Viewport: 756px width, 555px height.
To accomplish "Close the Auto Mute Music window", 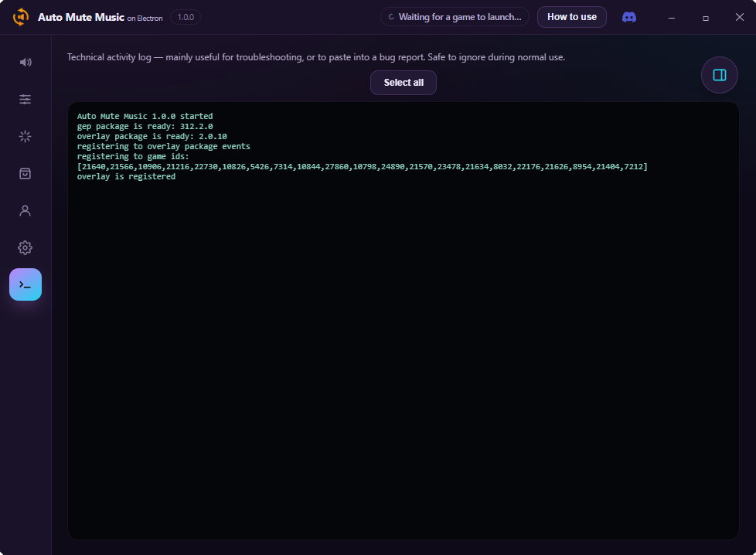I will coord(740,17).
